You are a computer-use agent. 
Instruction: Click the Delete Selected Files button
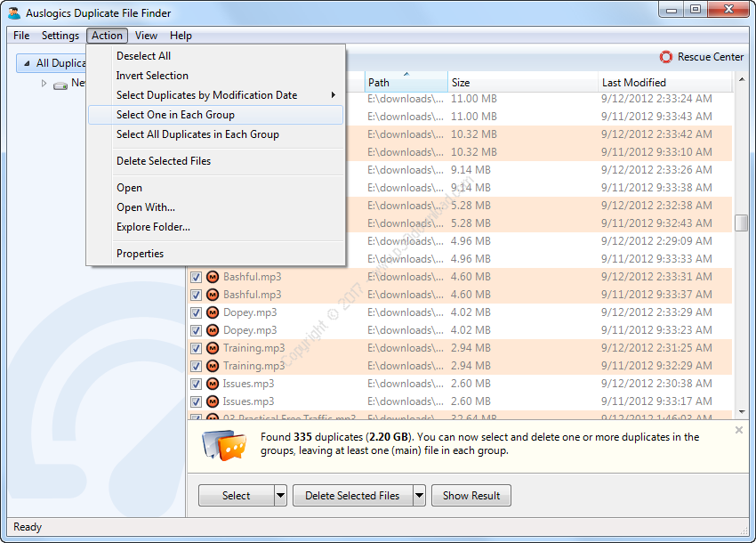(x=352, y=496)
